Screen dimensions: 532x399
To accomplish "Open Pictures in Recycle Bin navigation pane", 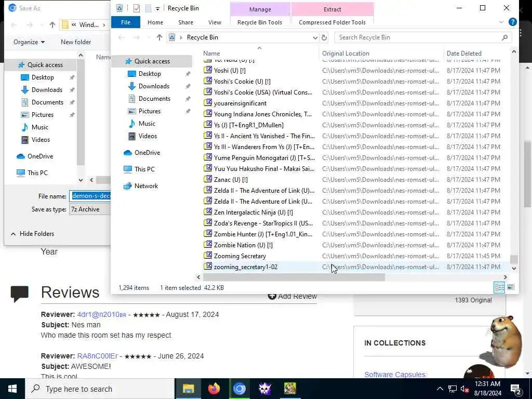I will (149, 111).
